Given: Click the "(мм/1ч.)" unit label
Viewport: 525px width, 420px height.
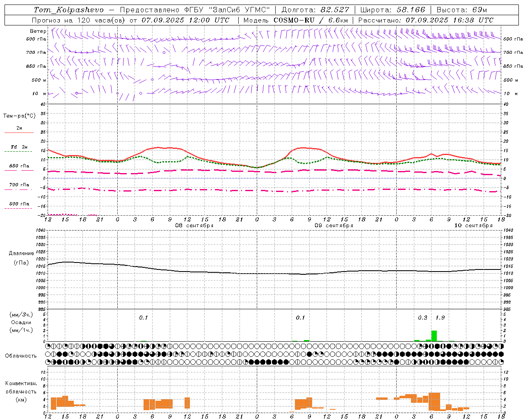Looking at the screenshot, I should [21, 330].
